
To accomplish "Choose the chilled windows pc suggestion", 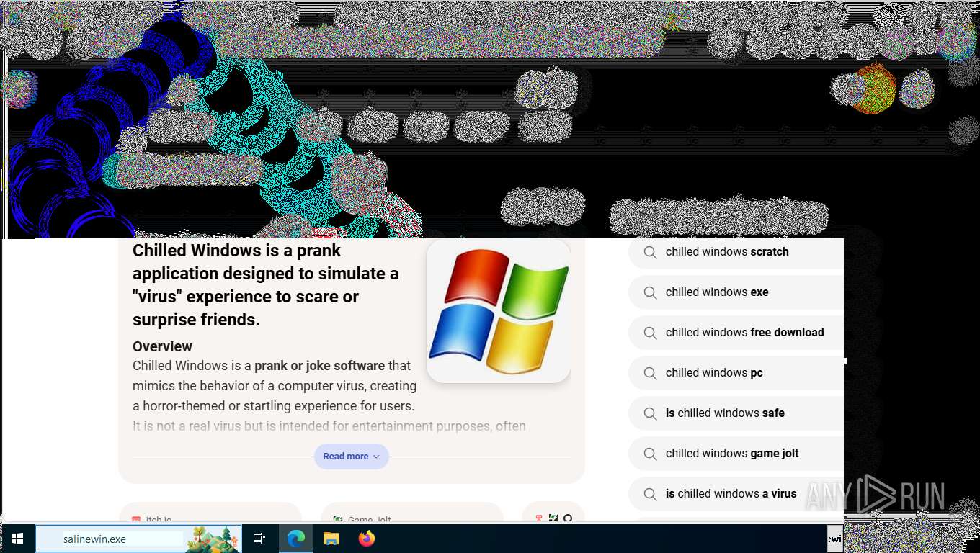I will click(x=736, y=373).
